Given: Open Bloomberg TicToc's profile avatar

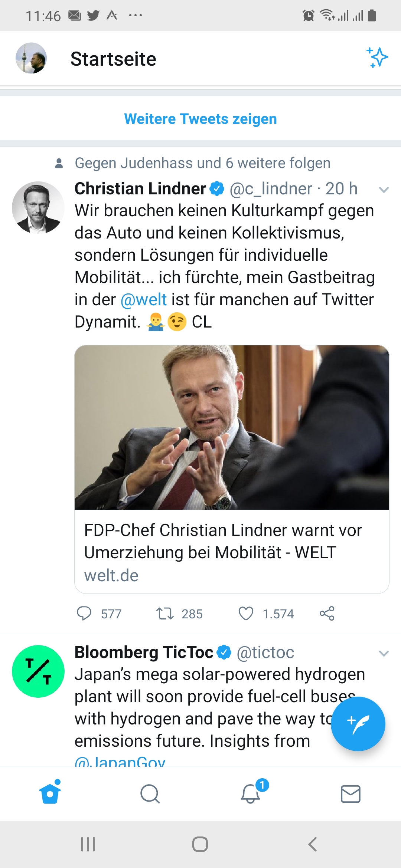Looking at the screenshot, I should 38,671.
